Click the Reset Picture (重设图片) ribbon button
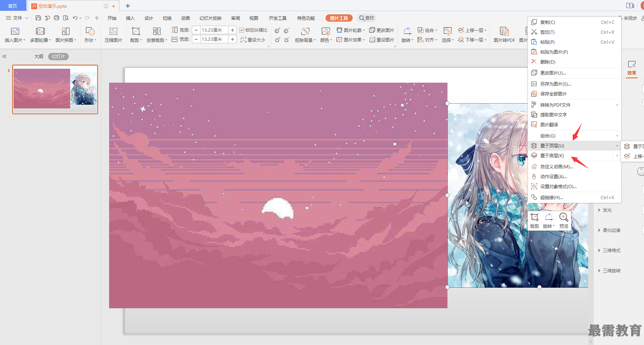 tap(382, 40)
